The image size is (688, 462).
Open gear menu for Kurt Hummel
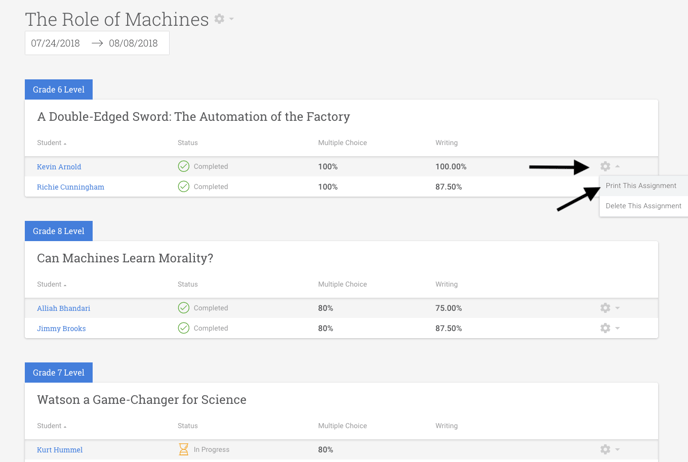click(x=605, y=450)
